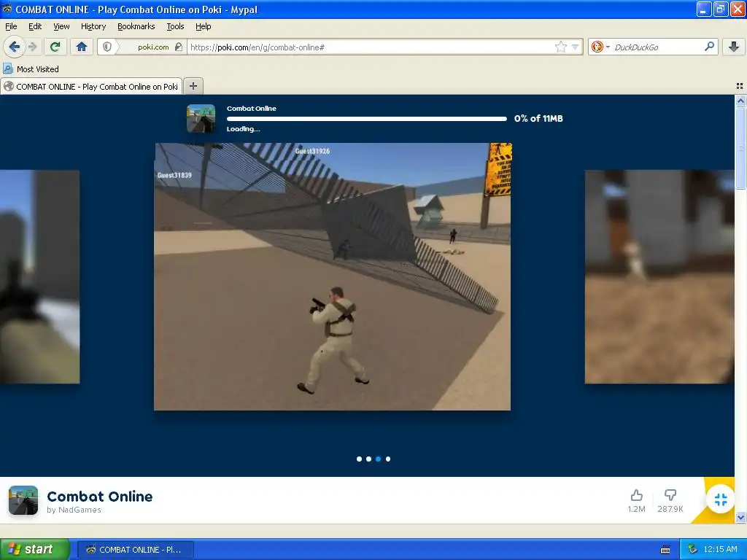The height and width of the screenshot is (560, 747).
Task: Click in the address bar URL field
Action: (369, 47)
